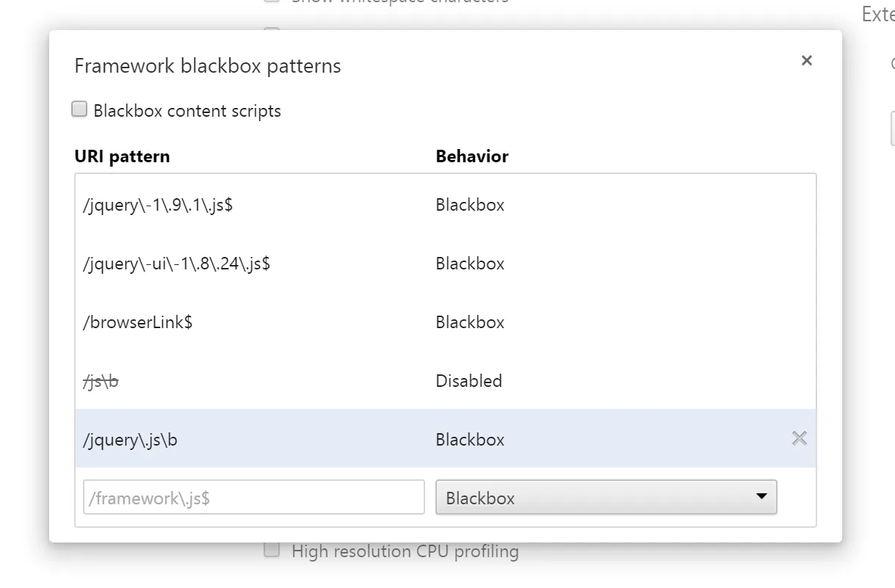Click the URI pattern column header
This screenshot has width=895, height=588.
pyautogui.click(x=122, y=156)
